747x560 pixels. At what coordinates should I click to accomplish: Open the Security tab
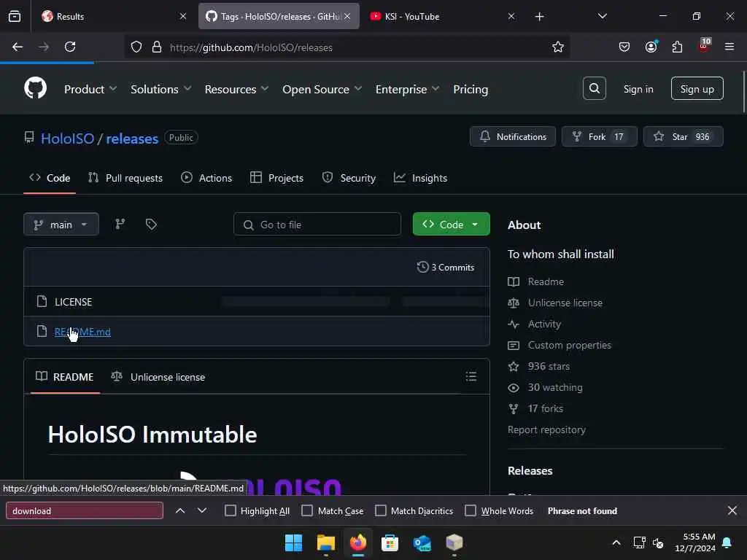[x=349, y=178]
